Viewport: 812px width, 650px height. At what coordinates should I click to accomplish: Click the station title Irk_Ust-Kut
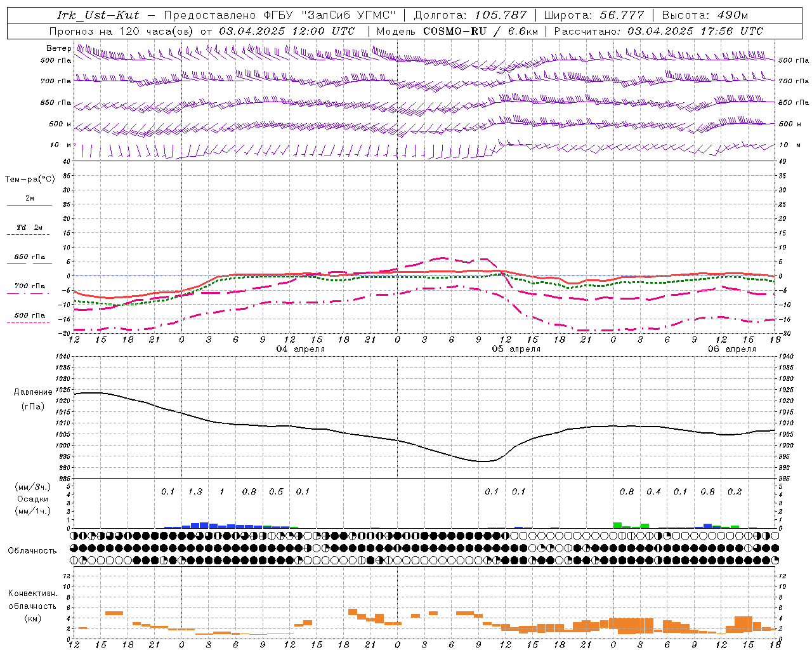point(98,15)
